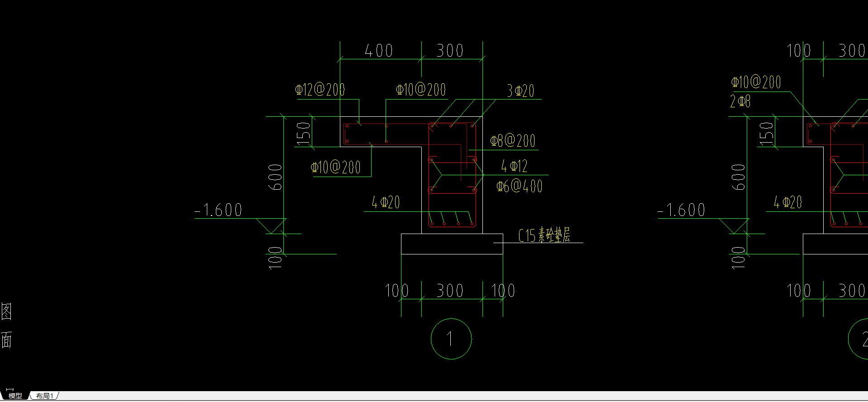The width and height of the screenshot is (868, 402).
Task: Select the -1.600 elevation in section 1
Action: (219, 210)
